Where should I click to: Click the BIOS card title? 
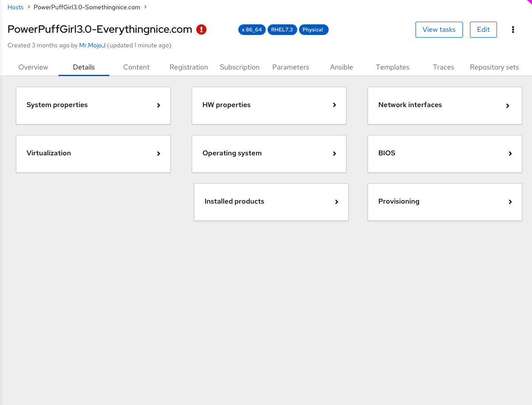tap(387, 153)
